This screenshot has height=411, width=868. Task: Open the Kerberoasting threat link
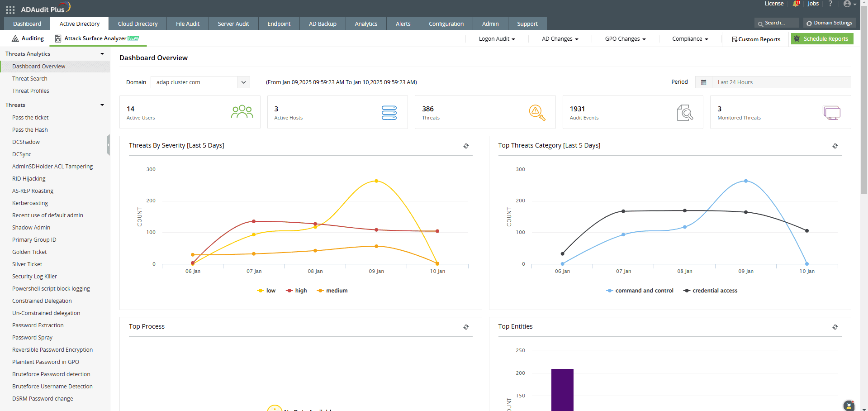(x=30, y=203)
